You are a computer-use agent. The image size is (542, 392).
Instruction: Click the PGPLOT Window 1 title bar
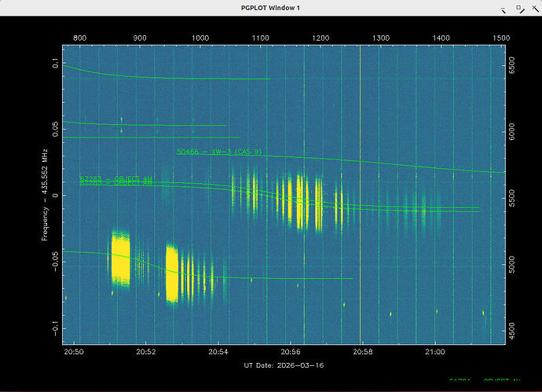[x=271, y=8]
